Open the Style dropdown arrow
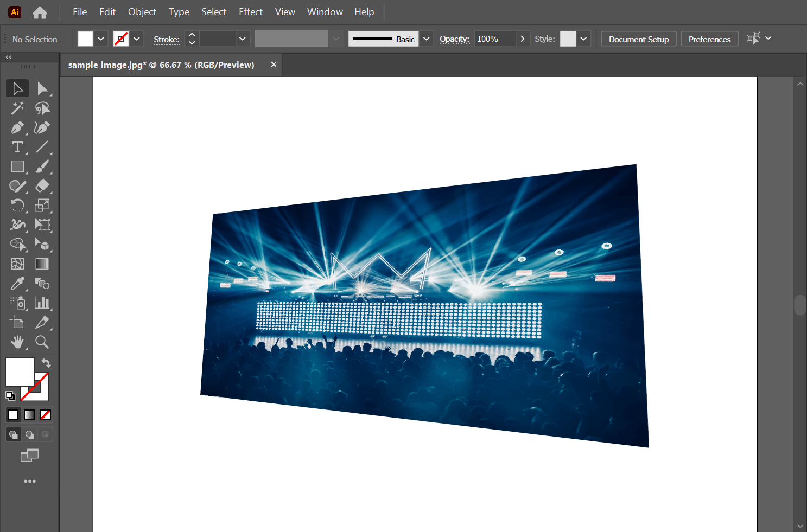The width and height of the screenshot is (807, 532). (x=583, y=39)
